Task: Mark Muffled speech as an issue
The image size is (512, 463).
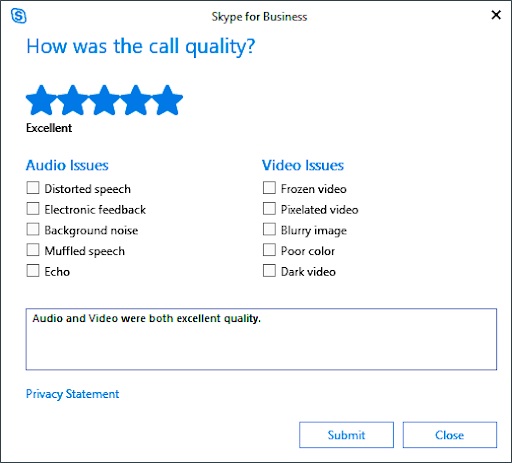Action: [x=33, y=250]
